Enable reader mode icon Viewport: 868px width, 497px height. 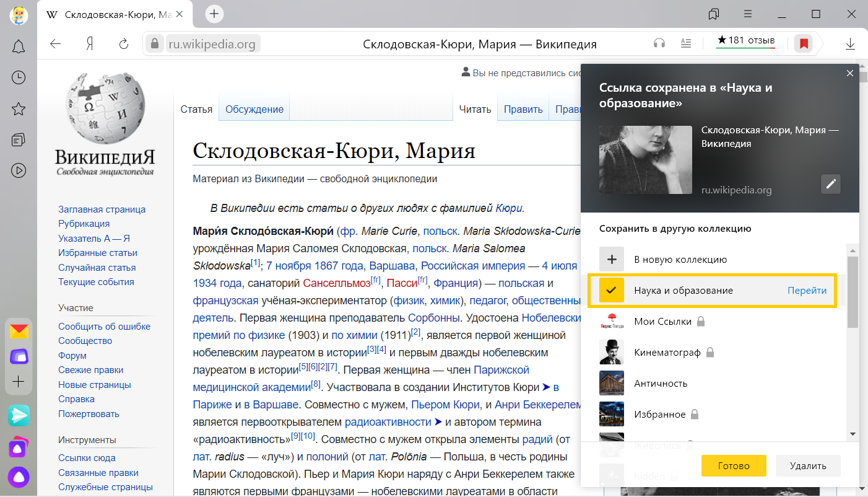tap(686, 44)
